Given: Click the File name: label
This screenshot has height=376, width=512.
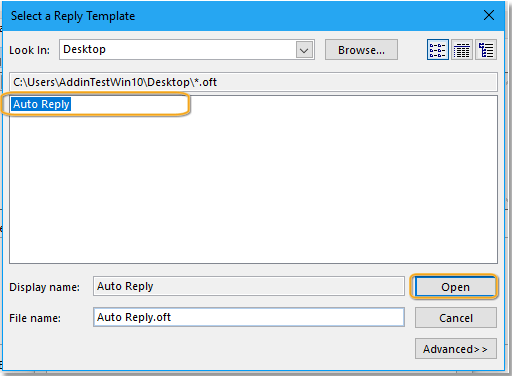Looking at the screenshot, I should point(35,318).
